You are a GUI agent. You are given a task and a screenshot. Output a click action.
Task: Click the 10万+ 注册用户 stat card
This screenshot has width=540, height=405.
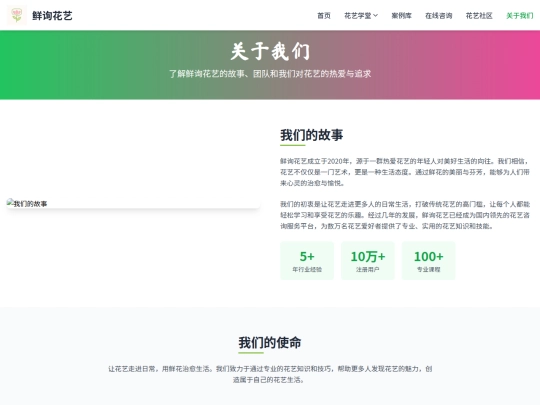click(368, 261)
